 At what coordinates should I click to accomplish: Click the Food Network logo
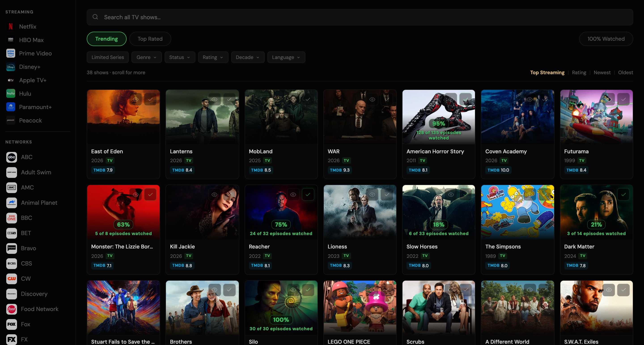click(x=11, y=309)
